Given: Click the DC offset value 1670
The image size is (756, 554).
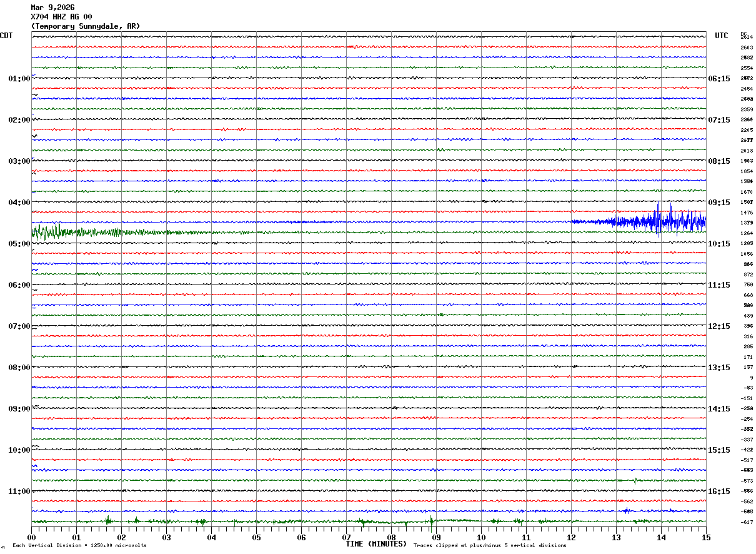Looking at the screenshot, I should 747,192.
